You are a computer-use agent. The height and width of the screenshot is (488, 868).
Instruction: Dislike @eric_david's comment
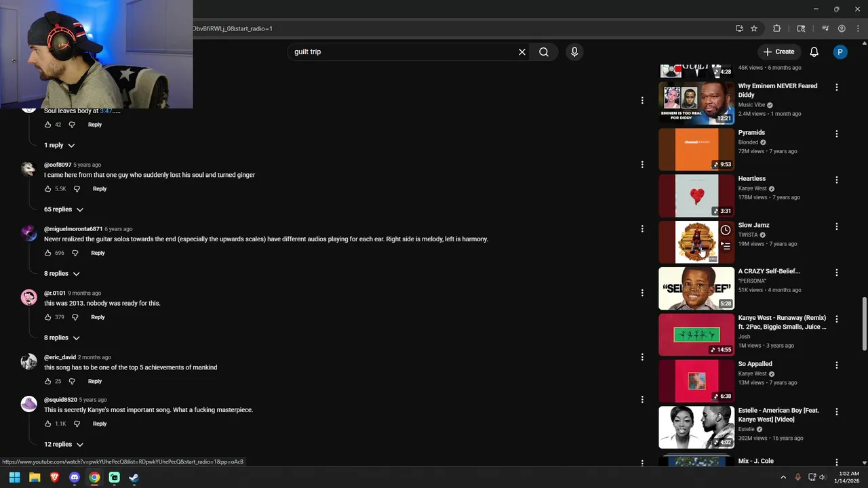(72, 382)
